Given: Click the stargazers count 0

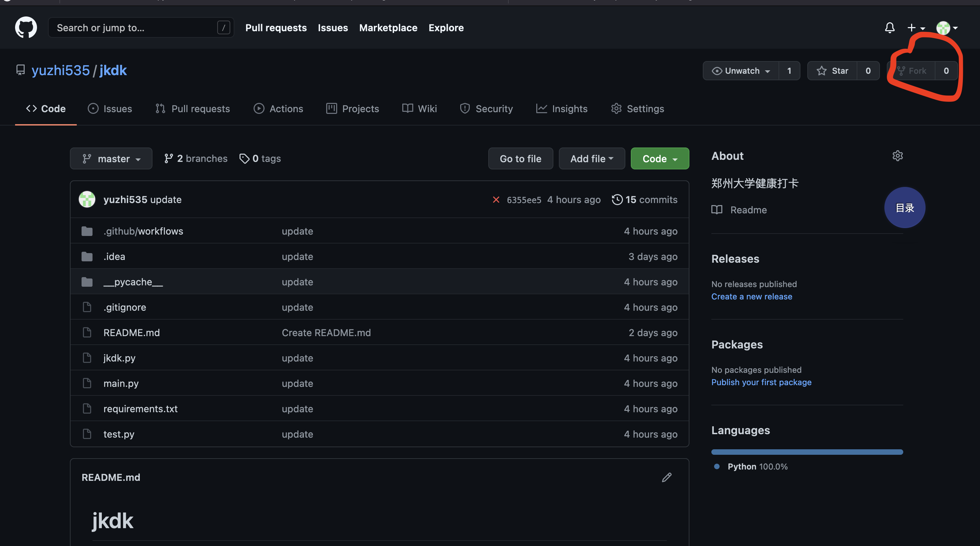Looking at the screenshot, I should click(x=868, y=71).
